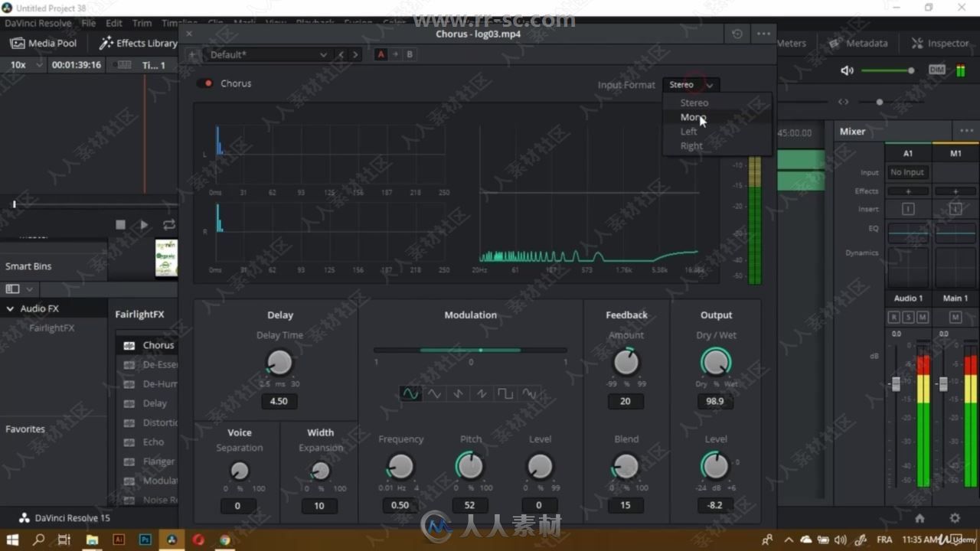Select random noise modulation waveform
The height and width of the screenshot is (551, 980).
pos(529,393)
